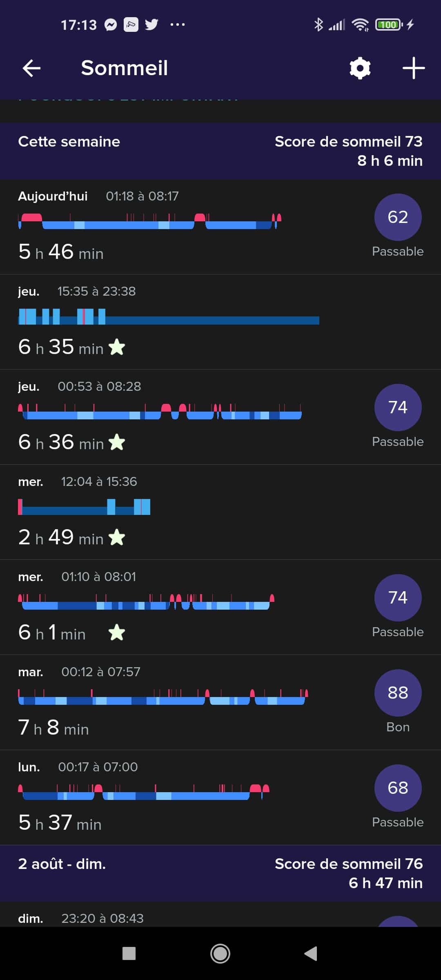Screen dimensions: 441x980
Task: Tap star next to 2 h 49 min
Action: click(x=117, y=538)
